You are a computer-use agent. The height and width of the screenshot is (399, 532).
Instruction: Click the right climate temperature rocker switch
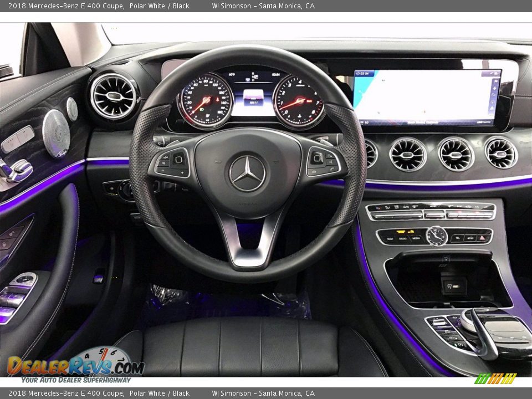coord(470,215)
